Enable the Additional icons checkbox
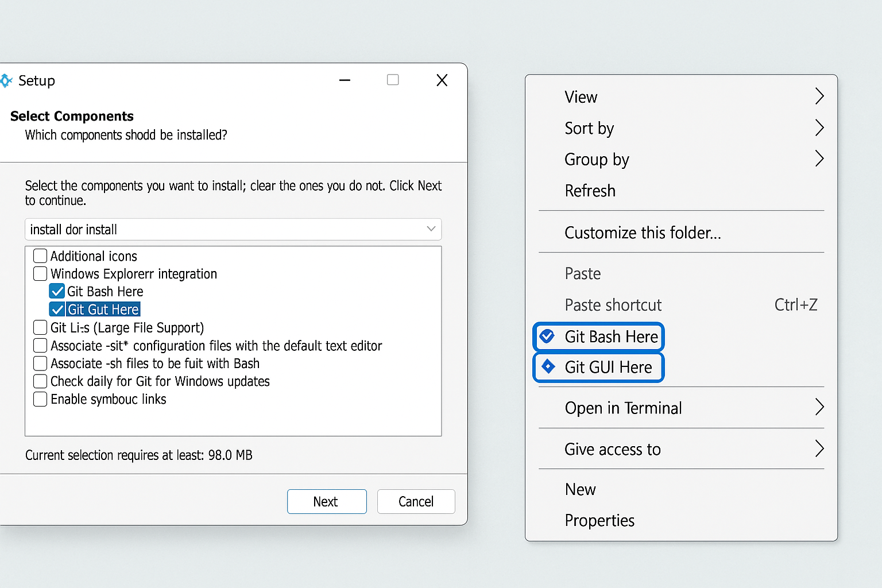The width and height of the screenshot is (882, 588). click(x=40, y=256)
